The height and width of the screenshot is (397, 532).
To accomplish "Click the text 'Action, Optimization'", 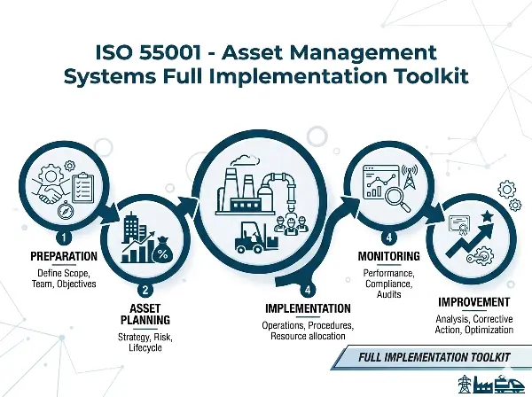I will tap(474, 330).
